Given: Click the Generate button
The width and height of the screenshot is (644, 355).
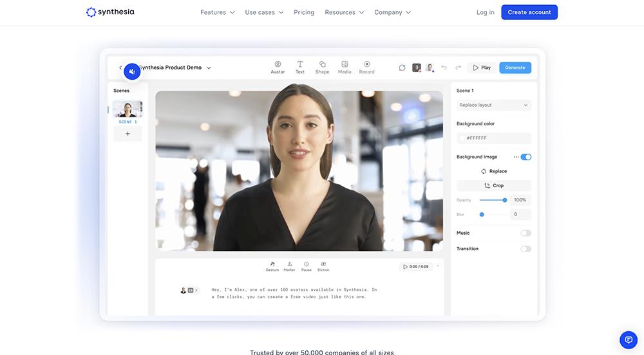Looking at the screenshot, I should (x=515, y=68).
